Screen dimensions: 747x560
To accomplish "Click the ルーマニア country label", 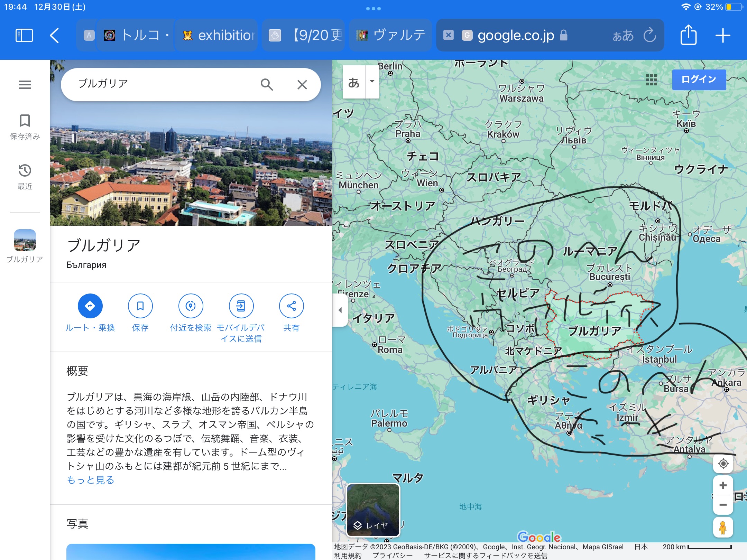I will [x=590, y=251].
